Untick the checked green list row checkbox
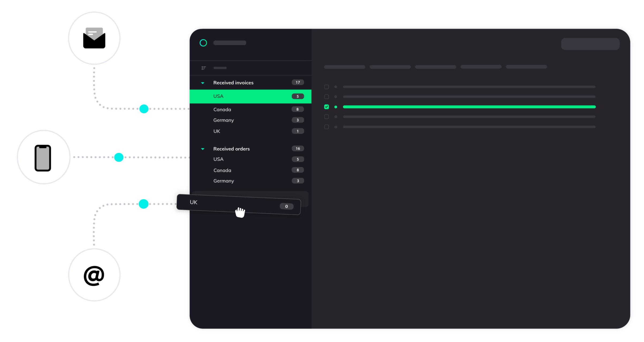 tap(327, 107)
